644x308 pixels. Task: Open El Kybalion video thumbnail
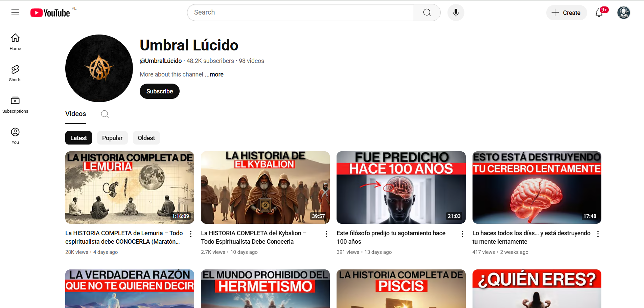tap(265, 188)
